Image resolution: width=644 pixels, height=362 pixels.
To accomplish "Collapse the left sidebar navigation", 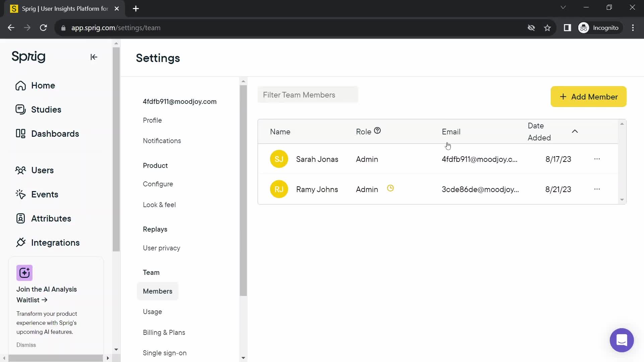I will (x=93, y=57).
